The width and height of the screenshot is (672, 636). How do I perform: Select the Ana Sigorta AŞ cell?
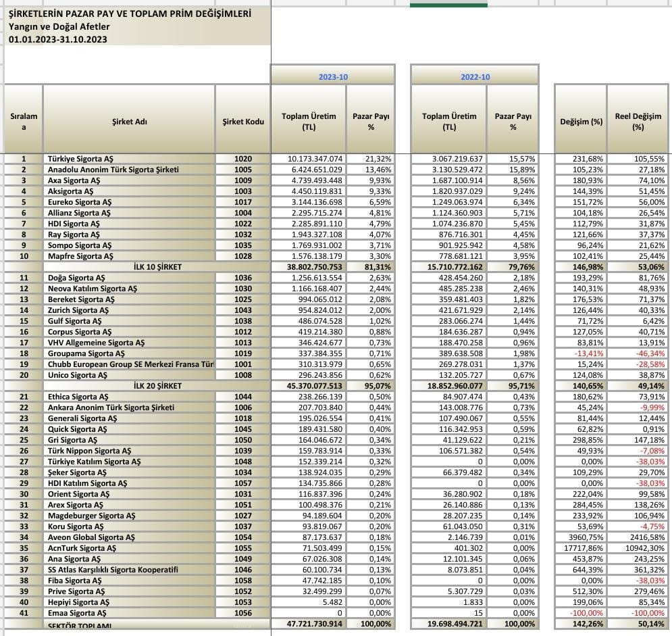click(x=129, y=559)
